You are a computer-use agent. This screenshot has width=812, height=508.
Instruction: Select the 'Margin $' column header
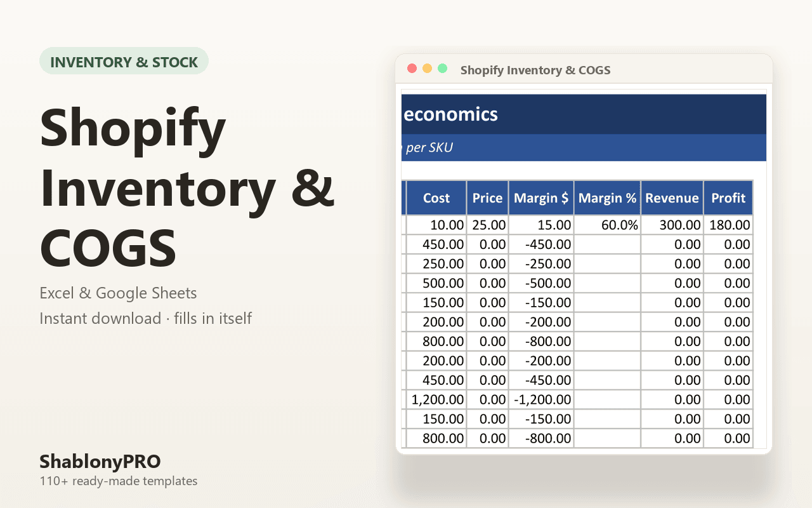541,198
